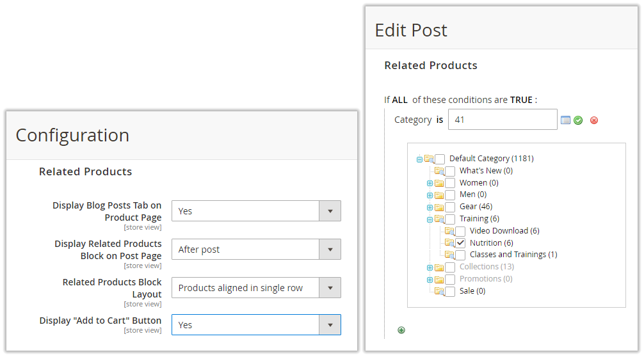
Task: Select the Collections category label
Action: click(487, 267)
